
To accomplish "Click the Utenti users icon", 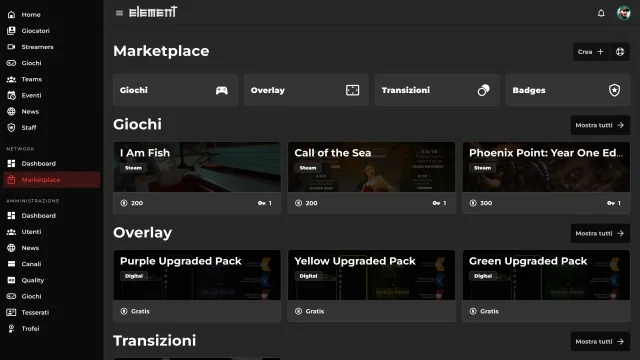I will (x=11, y=232).
